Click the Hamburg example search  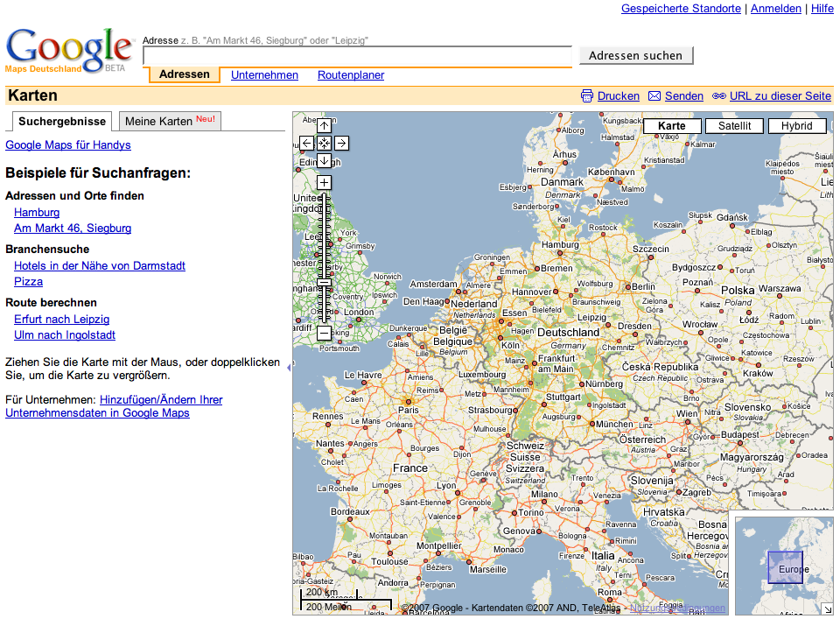pyautogui.click(x=37, y=212)
